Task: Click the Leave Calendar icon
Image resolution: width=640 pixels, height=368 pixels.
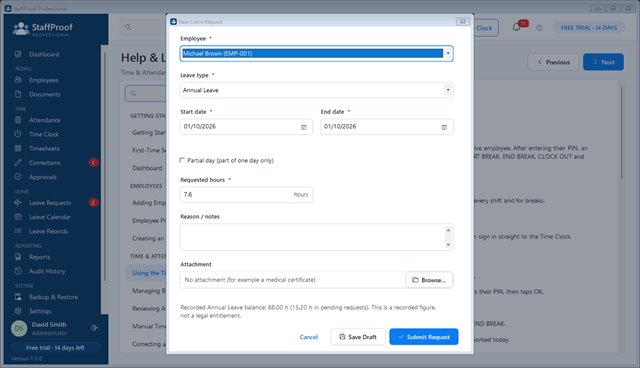Action: (x=18, y=217)
